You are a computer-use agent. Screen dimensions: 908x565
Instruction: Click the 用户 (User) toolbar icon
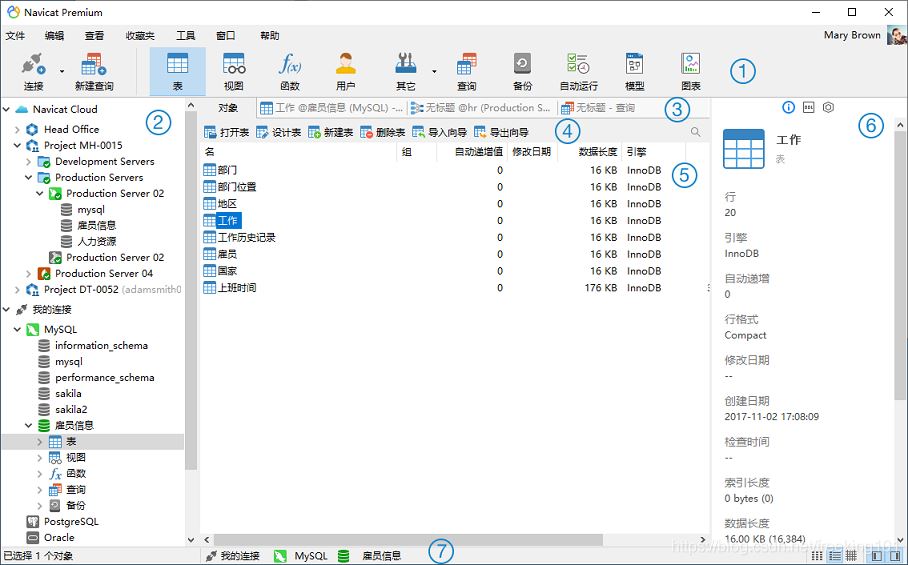pos(345,71)
